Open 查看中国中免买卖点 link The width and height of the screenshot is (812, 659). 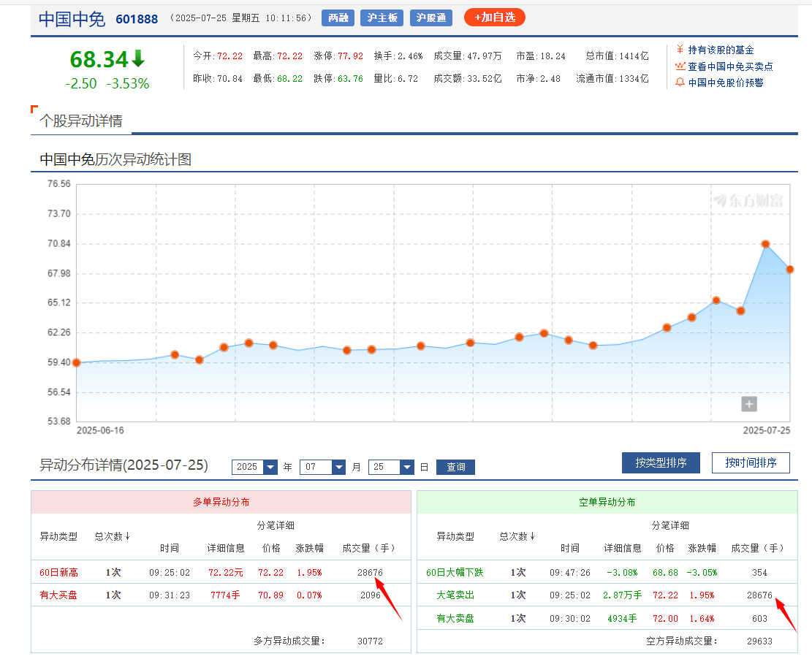click(x=730, y=66)
